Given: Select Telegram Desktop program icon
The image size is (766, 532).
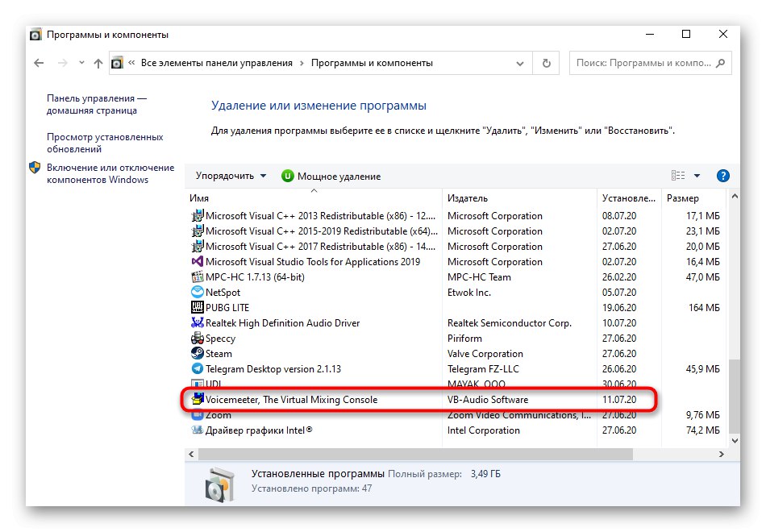Looking at the screenshot, I should (198, 368).
